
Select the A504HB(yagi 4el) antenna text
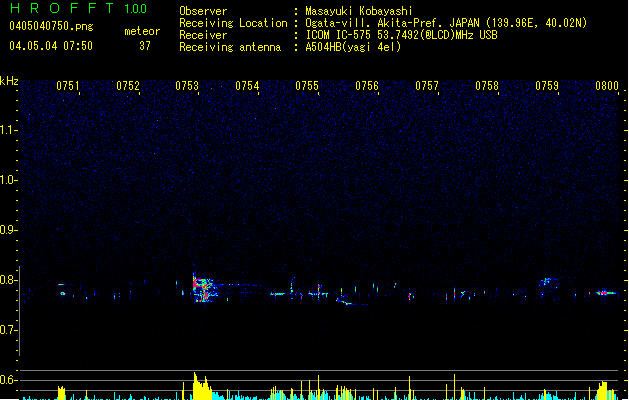(353, 47)
